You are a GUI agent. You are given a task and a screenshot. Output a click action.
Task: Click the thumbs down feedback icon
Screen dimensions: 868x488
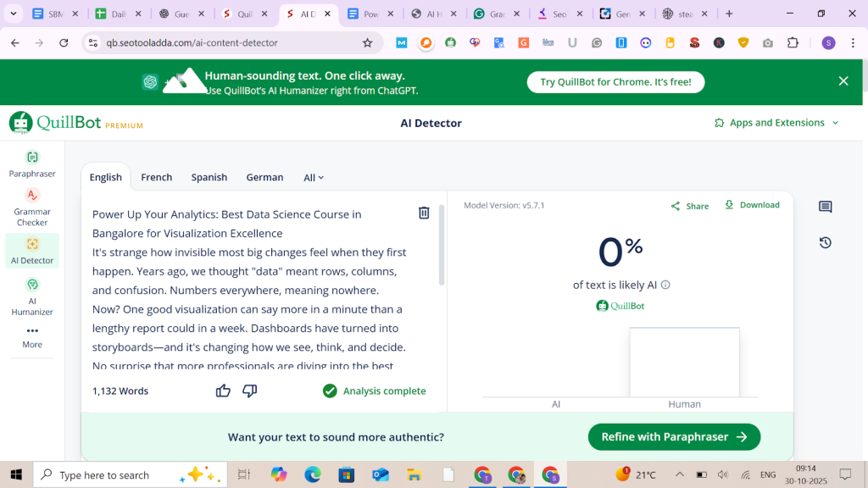click(250, 391)
